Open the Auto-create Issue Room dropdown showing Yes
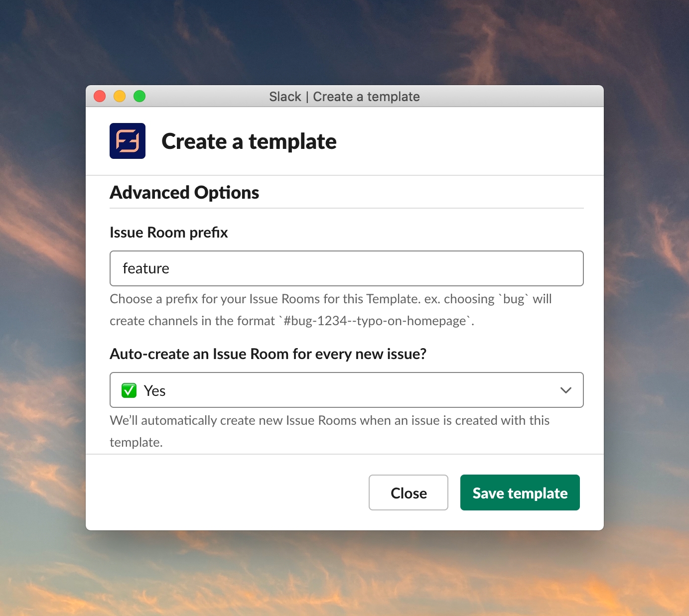The image size is (689, 616). pyautogui.click(x=346, y=390)
